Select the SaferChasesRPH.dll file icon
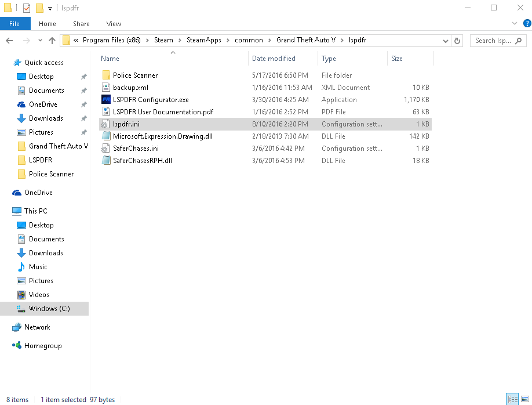 [x=106, y=161]
